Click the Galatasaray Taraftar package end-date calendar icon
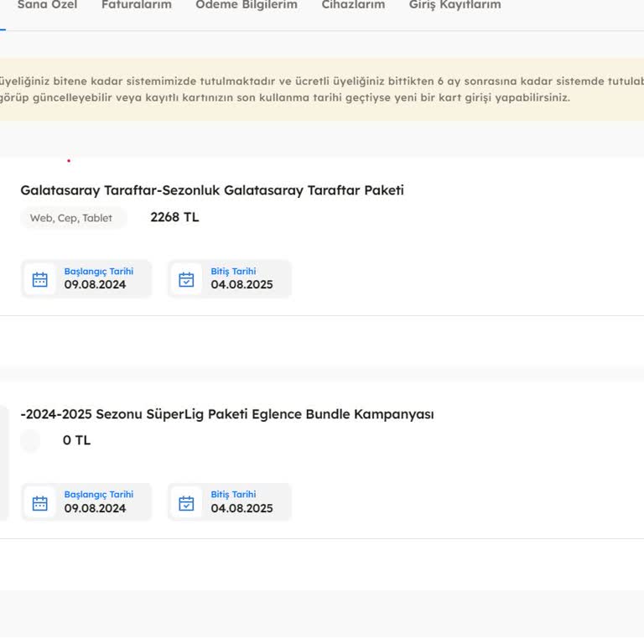The height and width of the screenshot is (644, 644). tap(186, 280)
